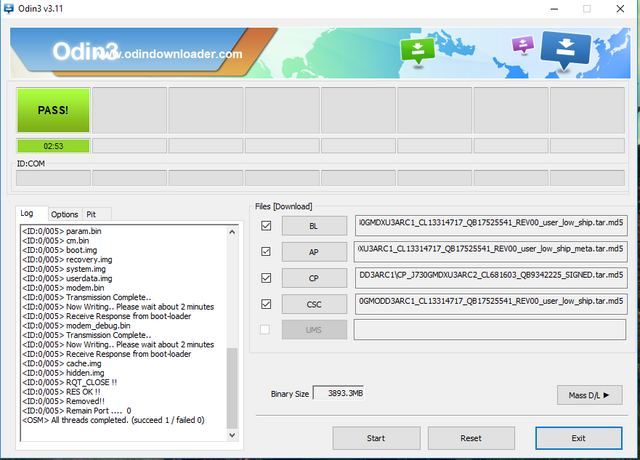The height and width of the screenshot is (460, 640).
Task: Select log line 'Removed!!'
Action: coord(63,401)
